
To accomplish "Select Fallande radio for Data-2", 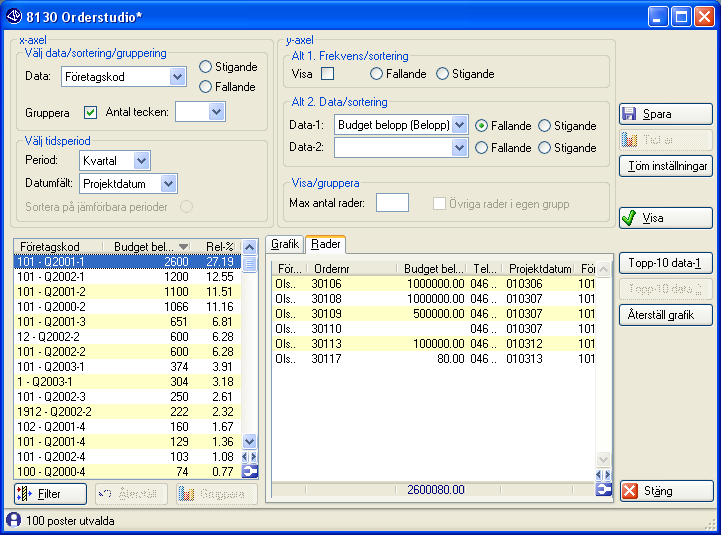I will pyautogui.click(x=481, y=148).
